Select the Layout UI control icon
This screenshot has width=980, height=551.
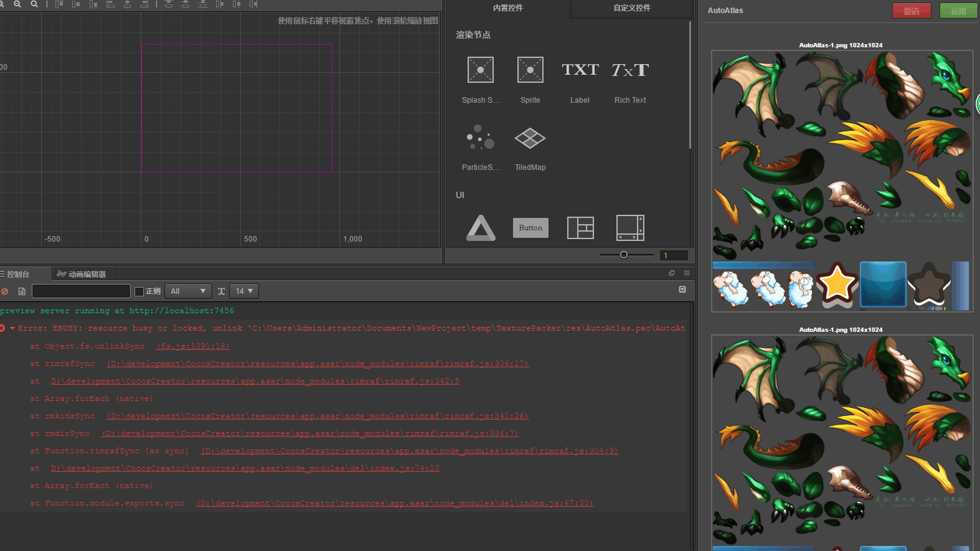pyautogui.click(x=580, y=228)
